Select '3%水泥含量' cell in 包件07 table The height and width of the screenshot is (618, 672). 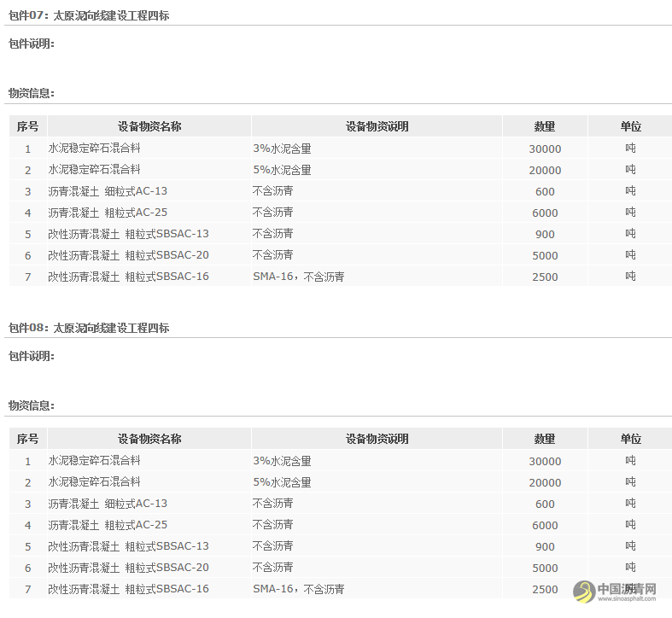pyautogui.click(x=282, y=149)
